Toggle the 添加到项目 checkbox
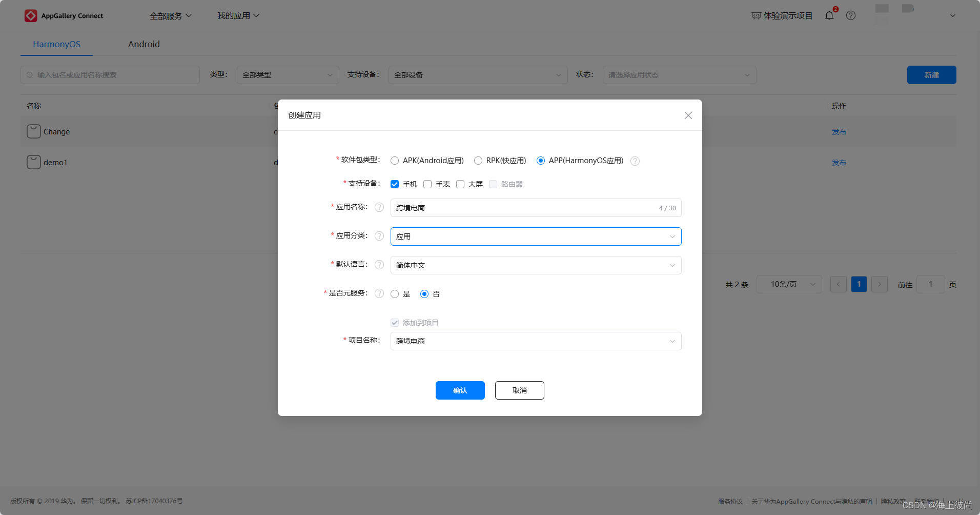 [x=395, y=323]
